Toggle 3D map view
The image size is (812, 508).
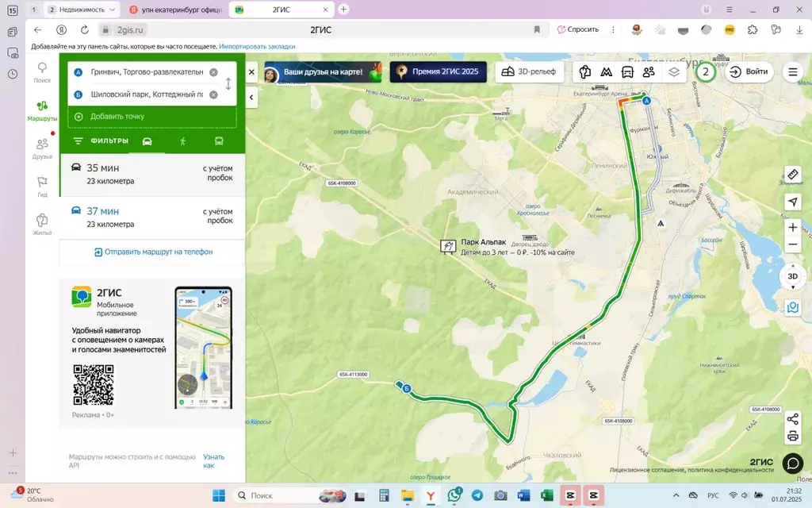tap(792, 276)
